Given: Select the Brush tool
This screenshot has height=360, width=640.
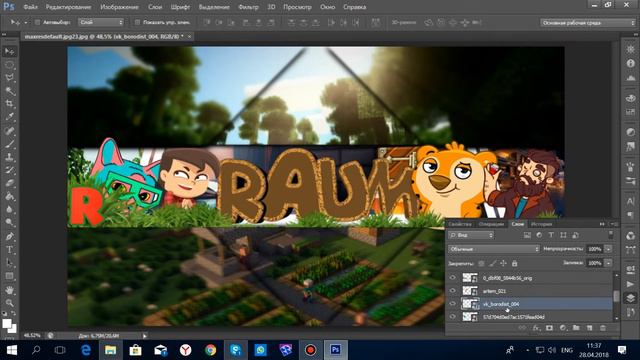Looking at the screenshot, I should 9,144.
